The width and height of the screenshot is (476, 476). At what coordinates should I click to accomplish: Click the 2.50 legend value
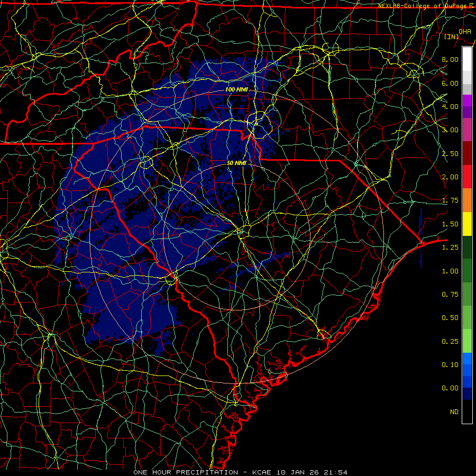tap(450, 153)
